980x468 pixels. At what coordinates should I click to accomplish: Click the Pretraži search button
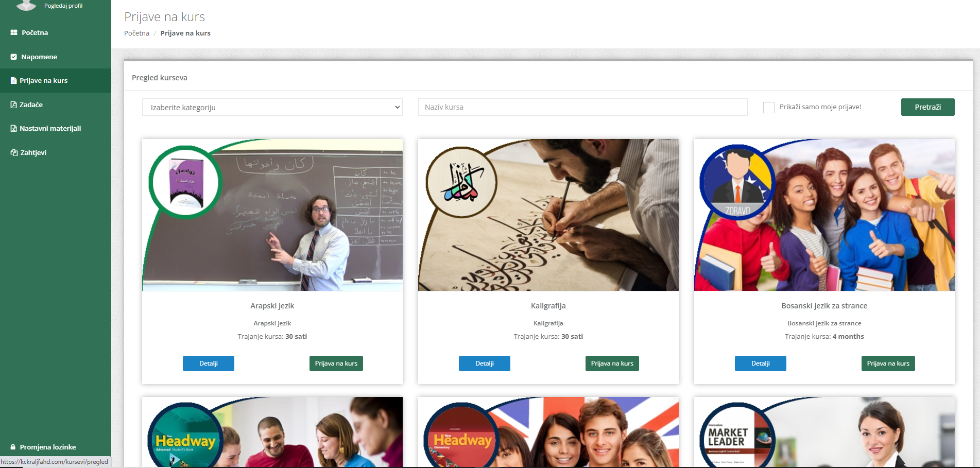[927, 107]
